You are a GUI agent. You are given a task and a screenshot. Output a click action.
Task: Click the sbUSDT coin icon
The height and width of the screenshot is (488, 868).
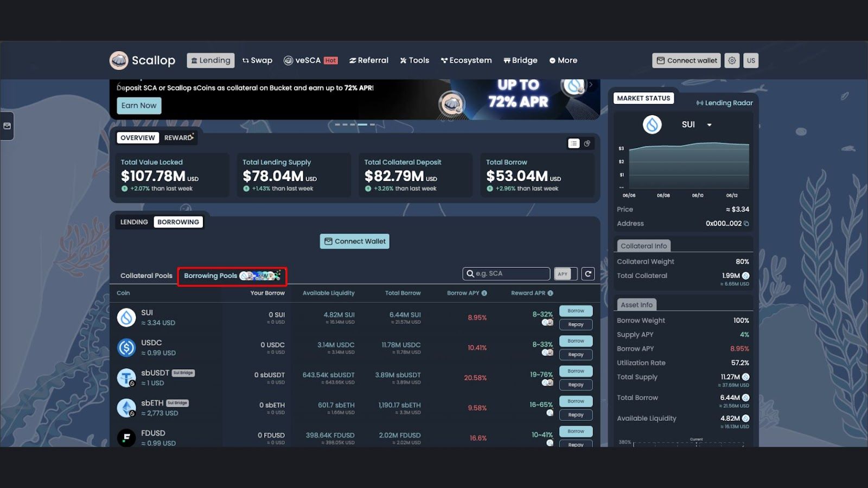[126, 377]
